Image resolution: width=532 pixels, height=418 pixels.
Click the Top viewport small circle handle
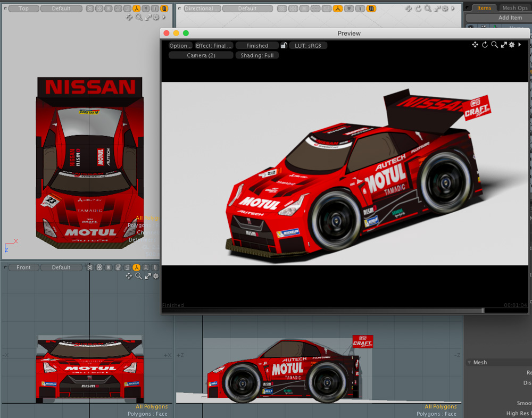tap(5, 9)
